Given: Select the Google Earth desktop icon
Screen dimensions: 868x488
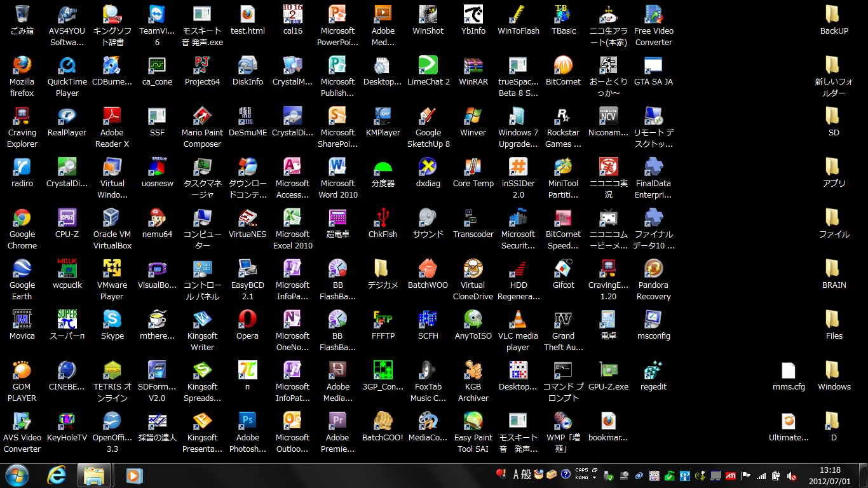Looking at the screenshot, I should (x=22, y=280).
